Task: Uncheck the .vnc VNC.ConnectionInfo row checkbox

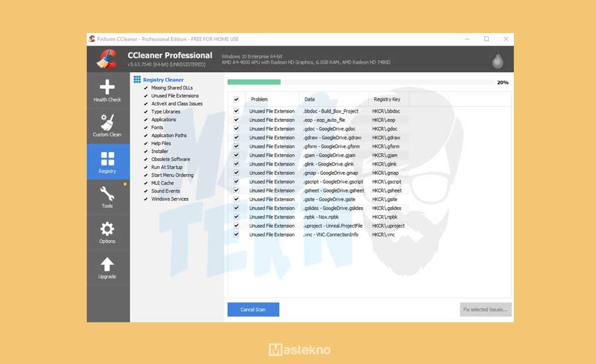Action: point(236,234)
